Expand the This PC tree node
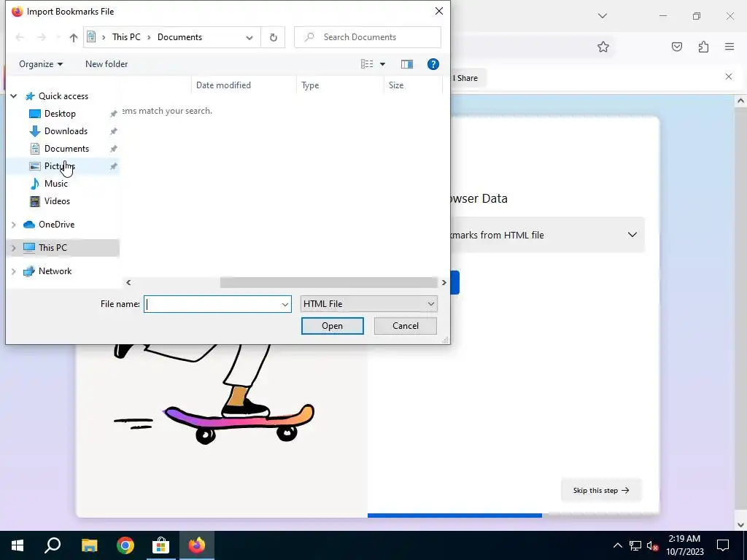Screen dimensions: 747x560 pyautogui.click(x=14, y=248)
